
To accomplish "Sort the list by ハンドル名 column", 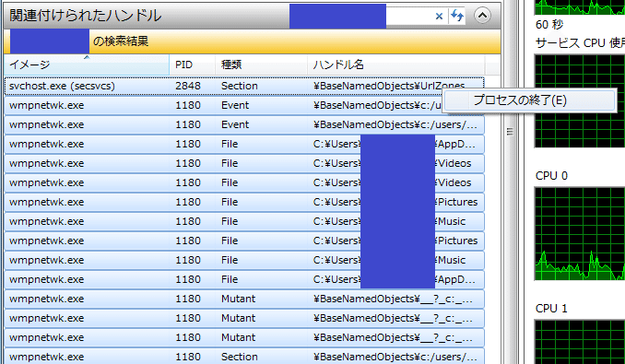I will [395, 65].
